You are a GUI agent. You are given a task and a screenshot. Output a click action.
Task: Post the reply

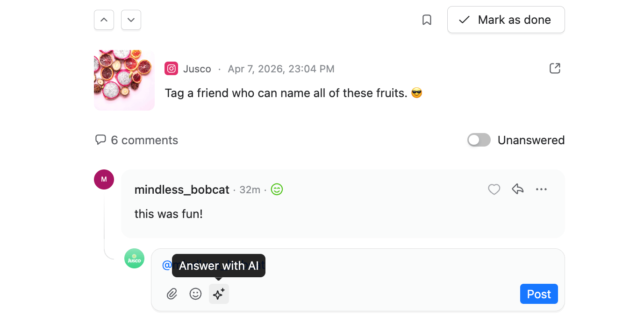click(x=539, y=294)
